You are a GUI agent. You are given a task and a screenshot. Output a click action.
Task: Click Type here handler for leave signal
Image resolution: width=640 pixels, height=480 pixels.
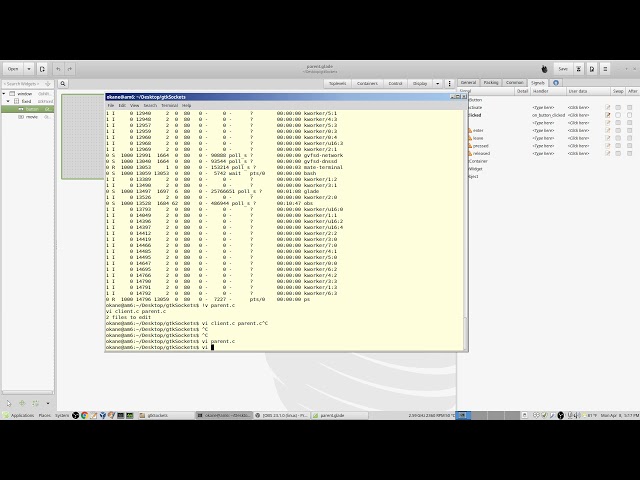[543, 138]
